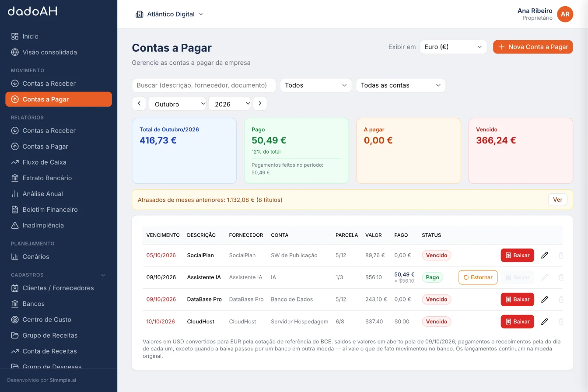Edit the DataBase Pro entry with pencil icon
Image resolution: width=588 pixels, height=392 pixels.
[x=544, y=299]
